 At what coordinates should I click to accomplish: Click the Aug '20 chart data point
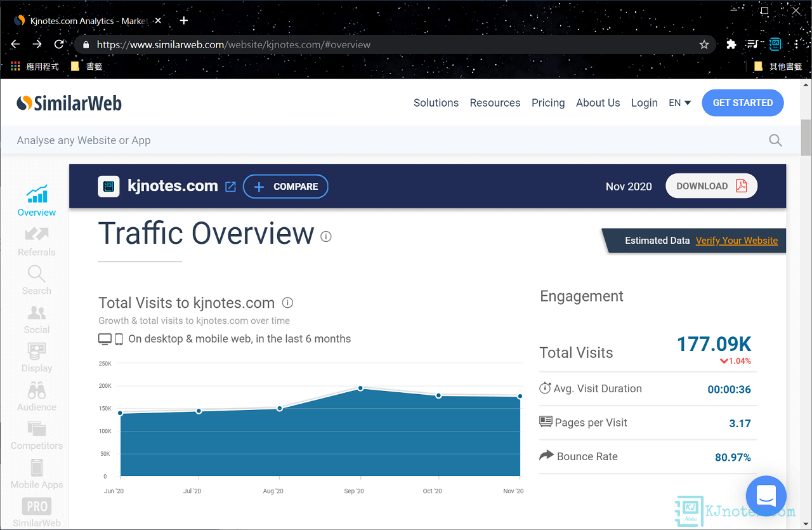click(279, 408)
